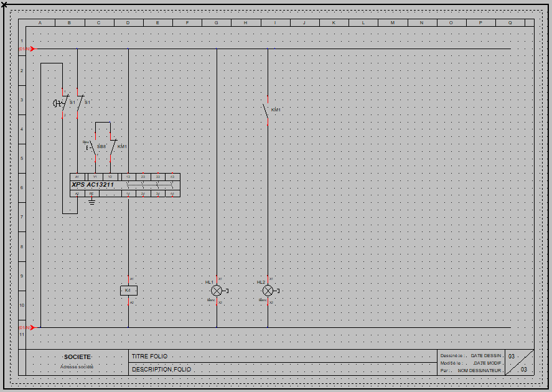Image resolution: width=552 pixels, height=392 pixels.
Task: Click the TITRE FOLIO field in title block
Action: coord(283,356)
